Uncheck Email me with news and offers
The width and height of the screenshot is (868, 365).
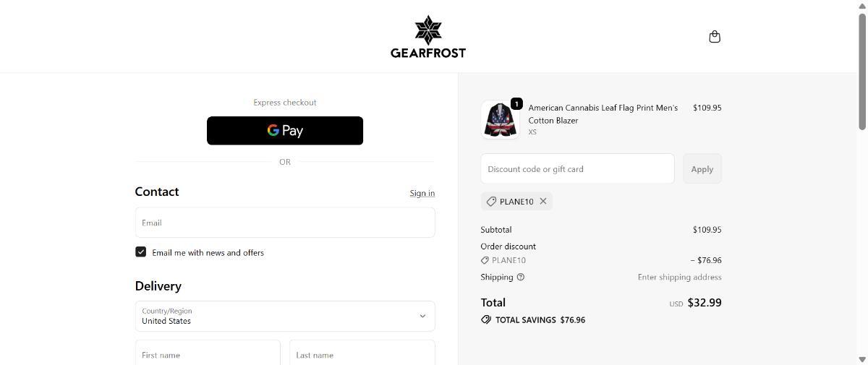(x=141, y=252)
